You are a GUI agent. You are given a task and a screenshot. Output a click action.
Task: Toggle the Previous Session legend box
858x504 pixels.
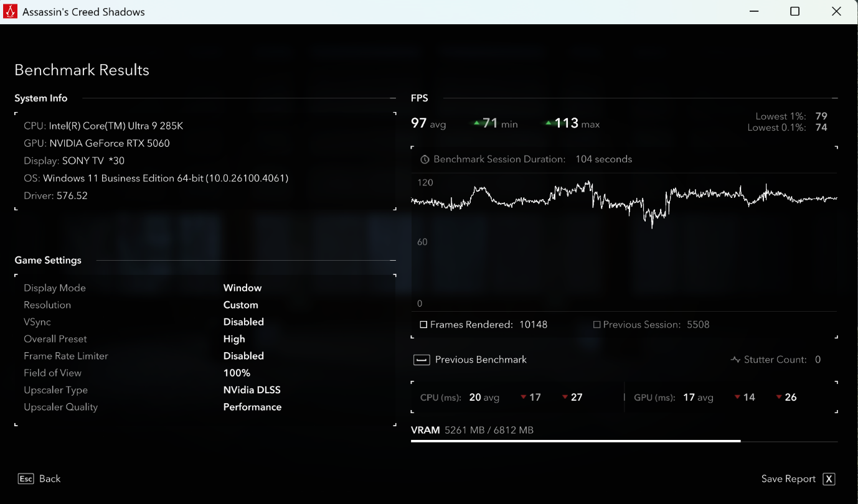pos(596,325)
